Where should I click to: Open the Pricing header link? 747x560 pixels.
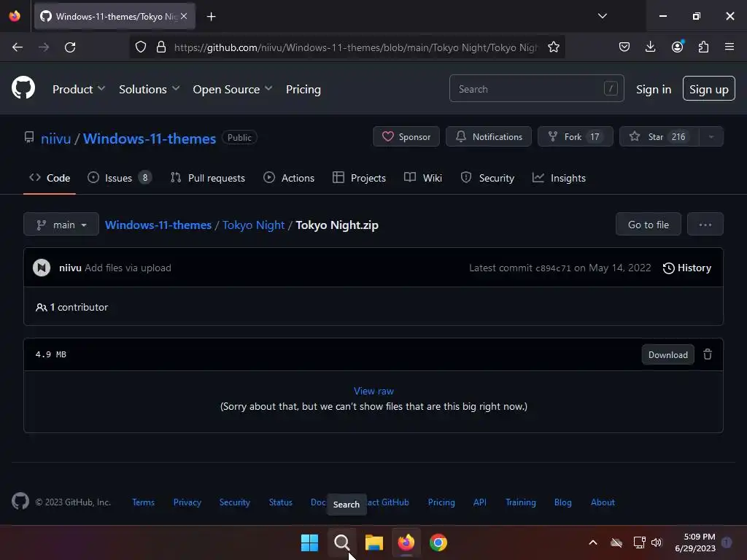[x=303, y=89]
